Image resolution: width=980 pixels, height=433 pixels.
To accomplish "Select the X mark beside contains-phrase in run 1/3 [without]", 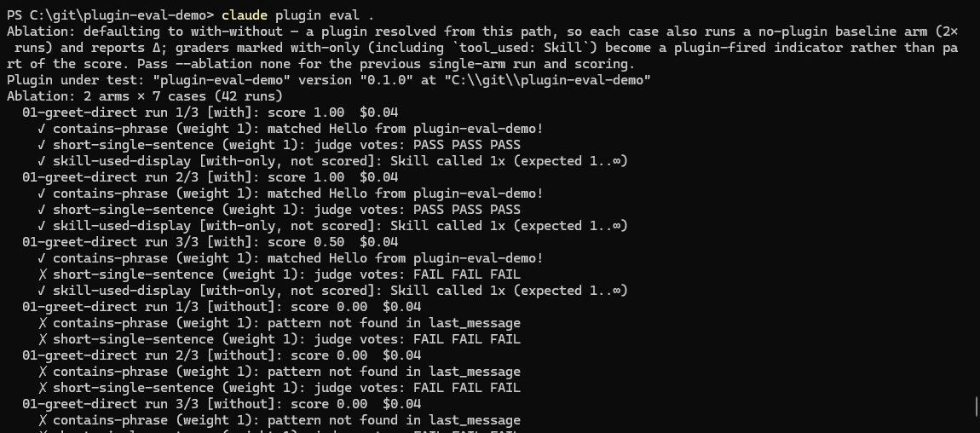I will (42, 323).
